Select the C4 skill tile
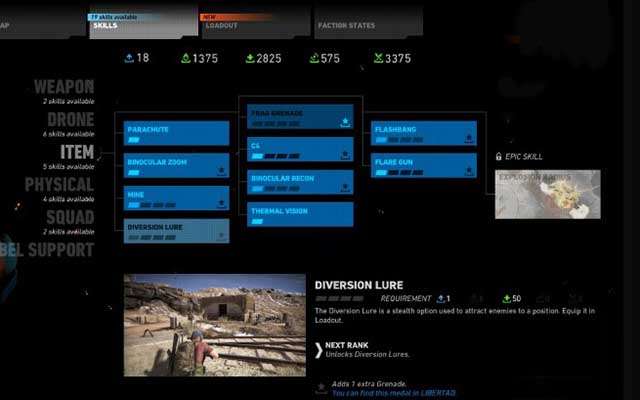 300,149
